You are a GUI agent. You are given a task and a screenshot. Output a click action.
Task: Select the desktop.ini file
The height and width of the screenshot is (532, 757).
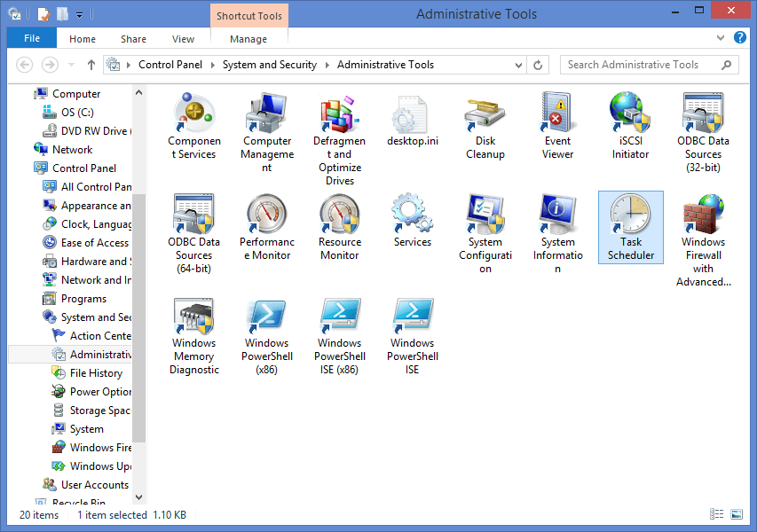tap(413, 120)
